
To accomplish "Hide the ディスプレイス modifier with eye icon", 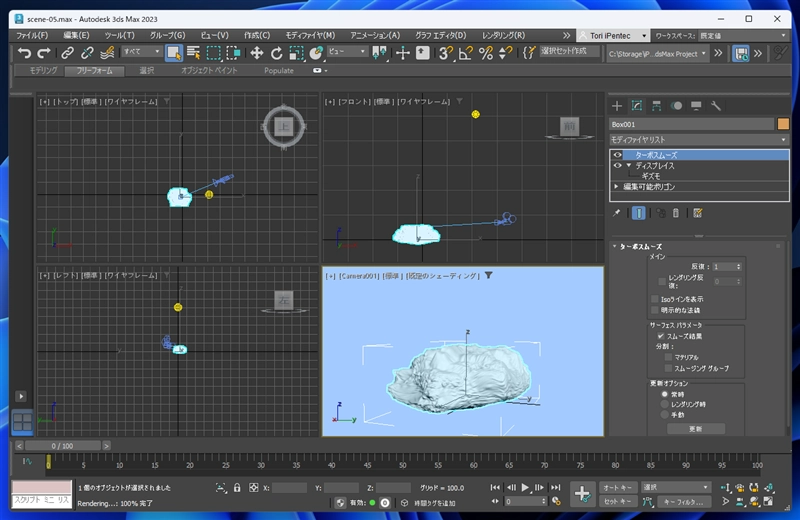I will [617, 165].
